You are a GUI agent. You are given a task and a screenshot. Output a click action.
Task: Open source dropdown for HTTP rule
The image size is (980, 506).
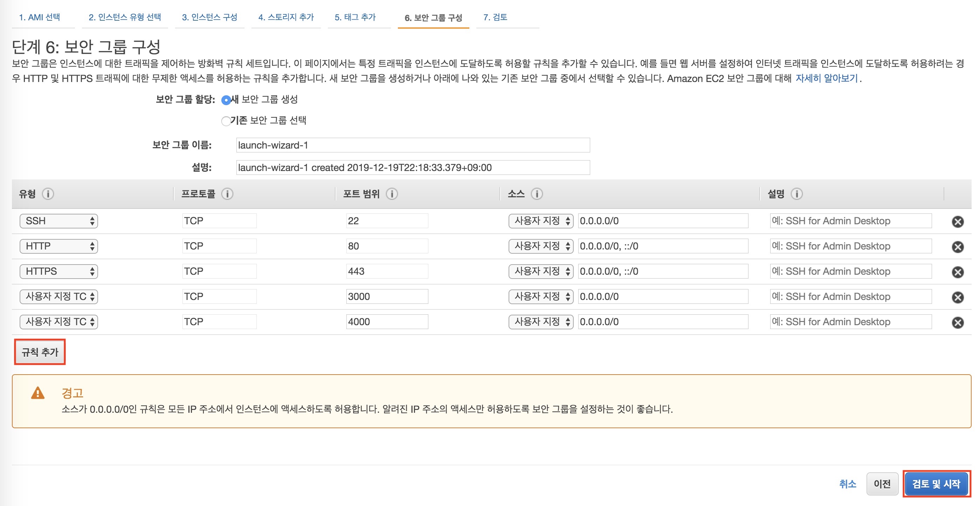point(541,246)
